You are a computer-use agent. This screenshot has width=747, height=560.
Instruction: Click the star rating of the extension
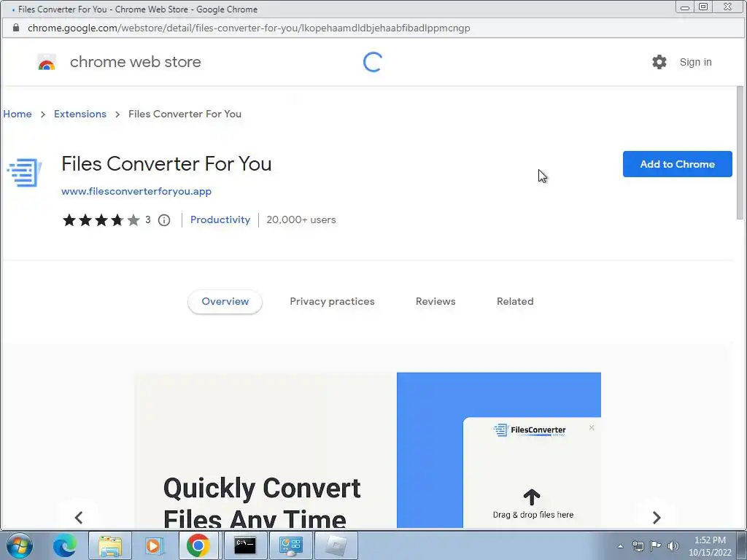pos(101,220)
